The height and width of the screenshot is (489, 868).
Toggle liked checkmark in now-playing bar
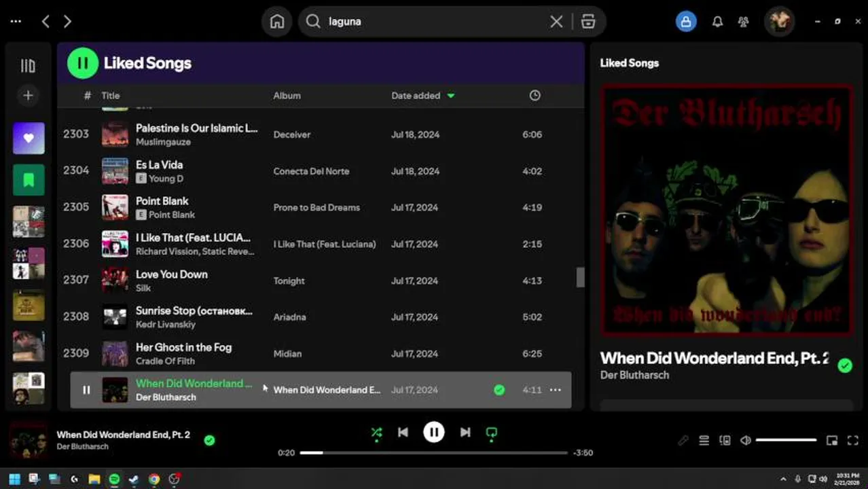[209, 440]
